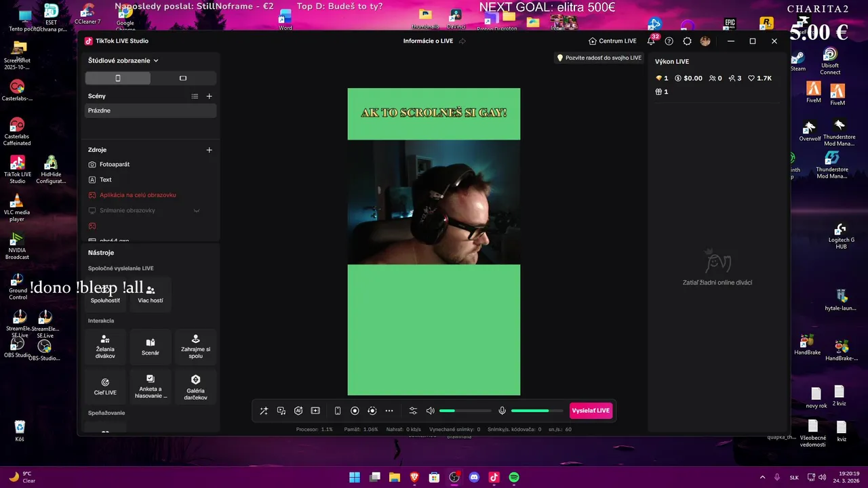Click the Informácie o LIVE title
868x488 pixels.
(428, 41)
